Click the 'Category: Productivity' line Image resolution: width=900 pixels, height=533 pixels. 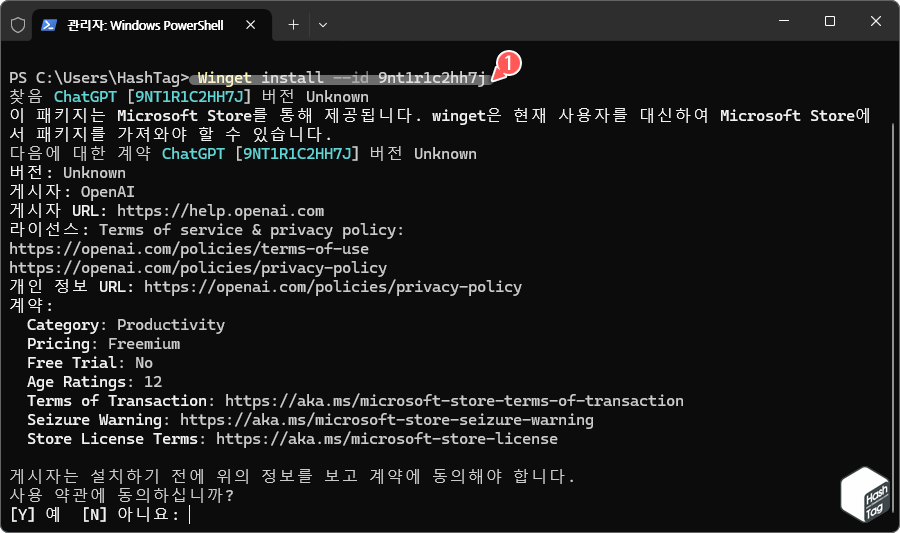126,325
